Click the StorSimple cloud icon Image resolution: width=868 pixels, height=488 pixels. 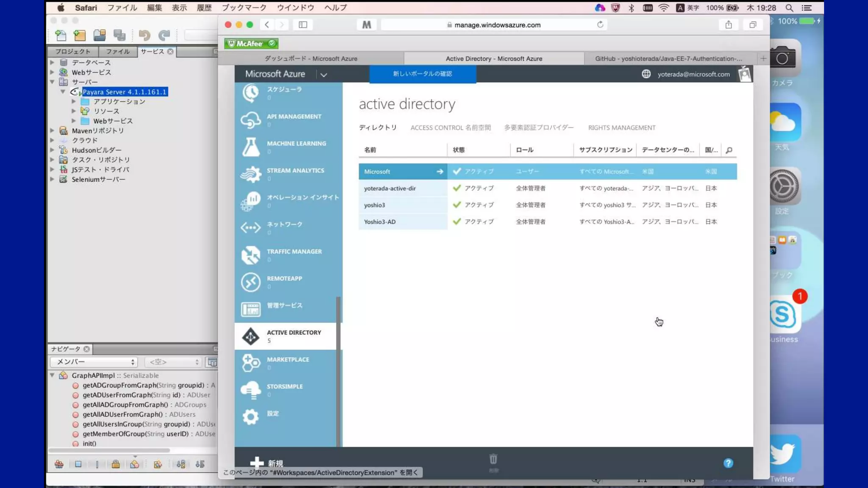[250, 390]
